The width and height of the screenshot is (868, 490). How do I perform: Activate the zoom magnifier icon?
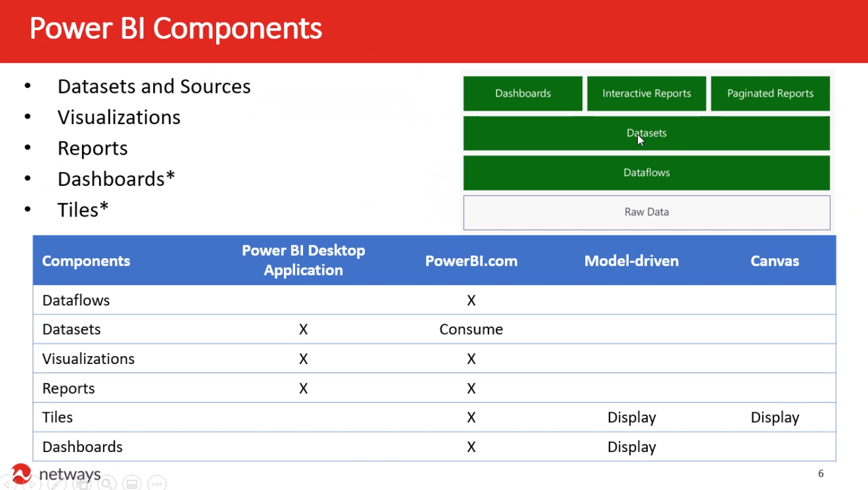(107, 484)
